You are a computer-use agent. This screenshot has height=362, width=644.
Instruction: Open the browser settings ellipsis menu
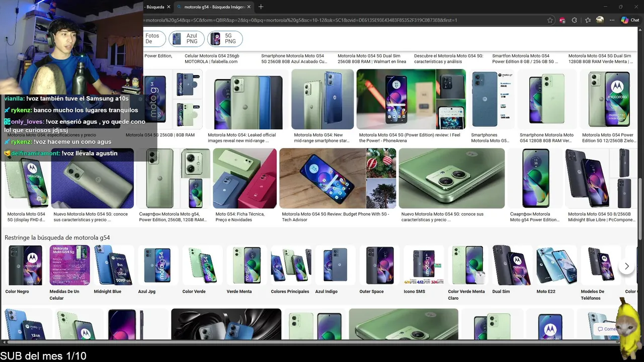coord(612,20)
